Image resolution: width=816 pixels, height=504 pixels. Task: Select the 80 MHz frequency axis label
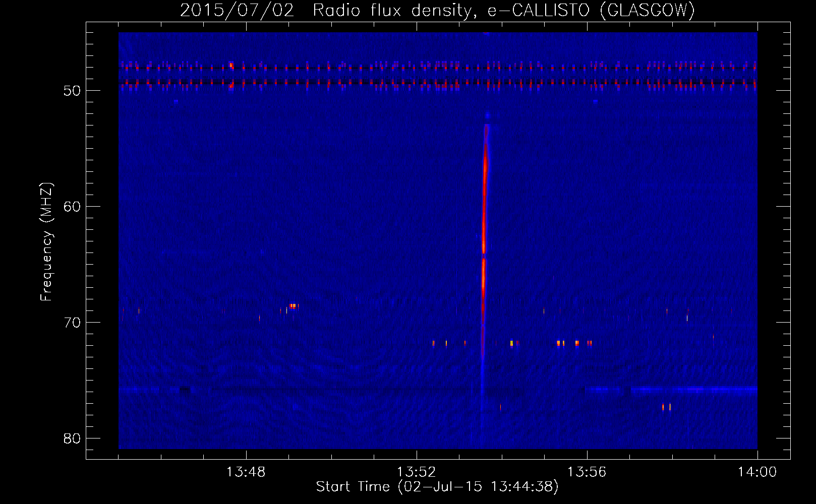[x=72, y=438]
